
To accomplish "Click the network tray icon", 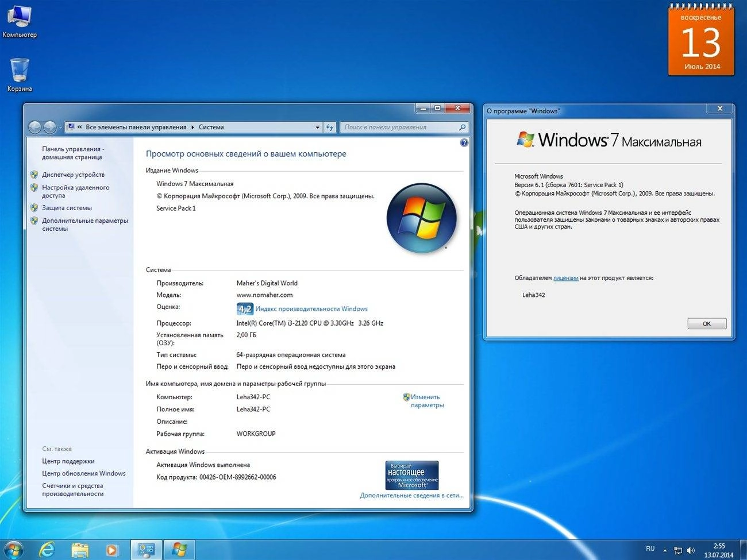I will 678,550.
